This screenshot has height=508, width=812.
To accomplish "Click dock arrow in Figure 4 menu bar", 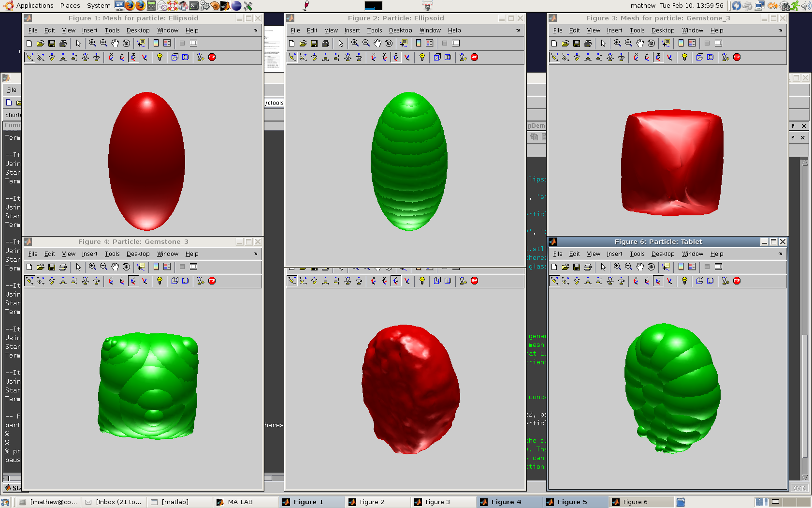I will click(256, 254).
